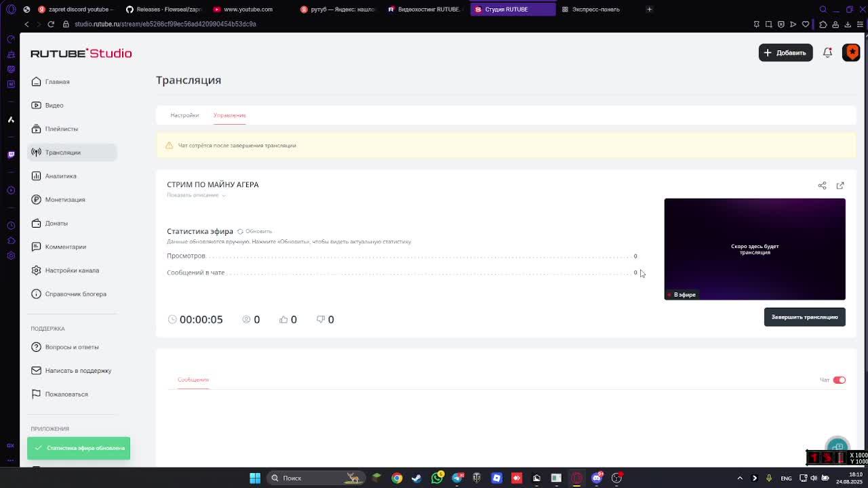Click the browser address bar URL
Image resolution: width=868 pixels, height=488 pixels.
(x=165, y=24)
